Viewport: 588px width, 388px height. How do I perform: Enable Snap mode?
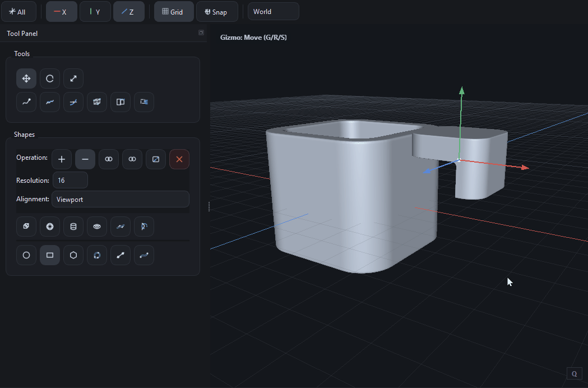(x=217, y=11)
